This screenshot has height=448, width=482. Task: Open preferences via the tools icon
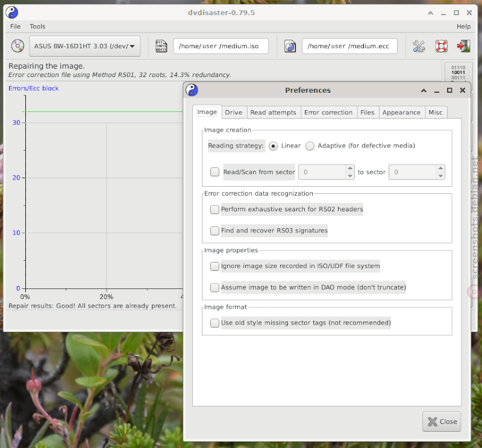pos(419,46)
